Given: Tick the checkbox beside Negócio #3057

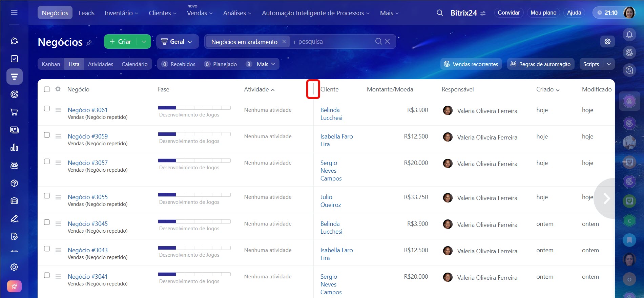Looking at the screenshot, I should pyautogui.click(x=47, y=162).
